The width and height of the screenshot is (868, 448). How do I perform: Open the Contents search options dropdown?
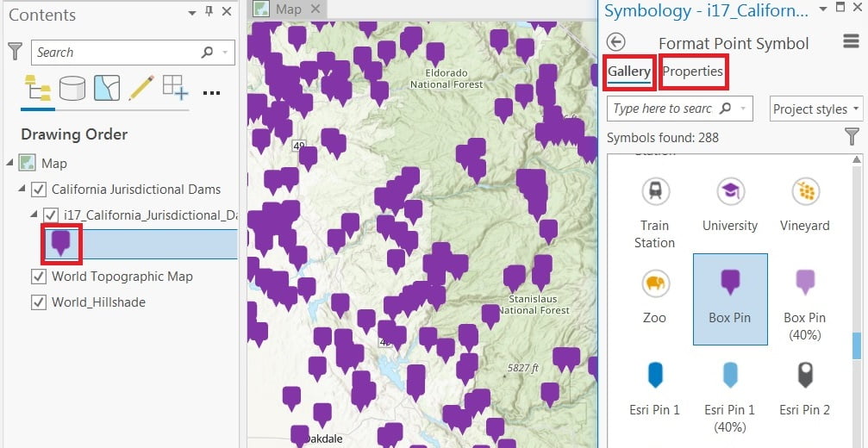[225, 53]
